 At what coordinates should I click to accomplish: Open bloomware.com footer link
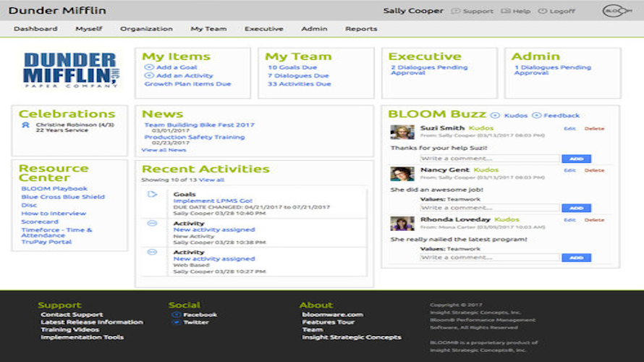tap(333, 315)
